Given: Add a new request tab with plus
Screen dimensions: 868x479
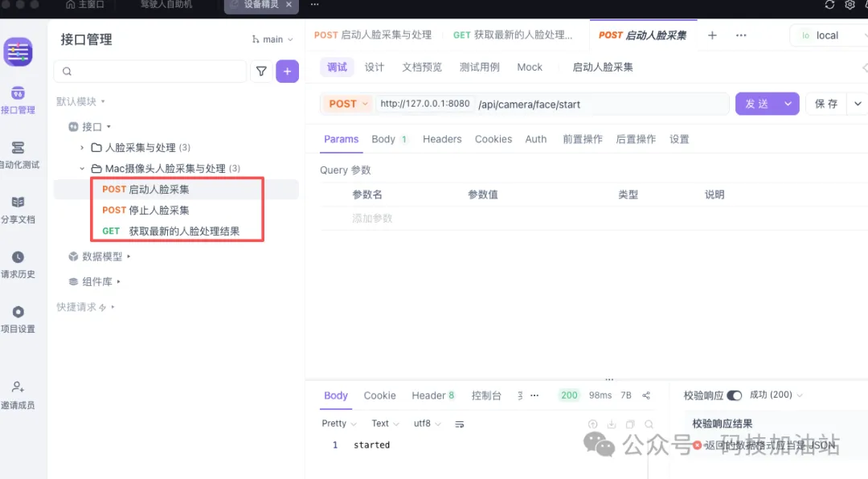Looking at the screenshot, I should [x=712, y=35].
